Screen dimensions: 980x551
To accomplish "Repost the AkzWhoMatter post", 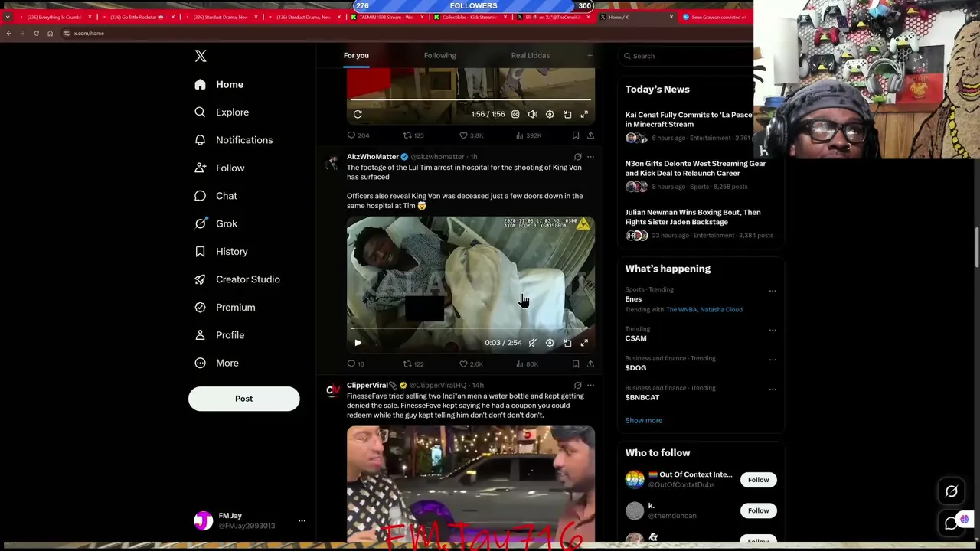I will pos(413,364).
